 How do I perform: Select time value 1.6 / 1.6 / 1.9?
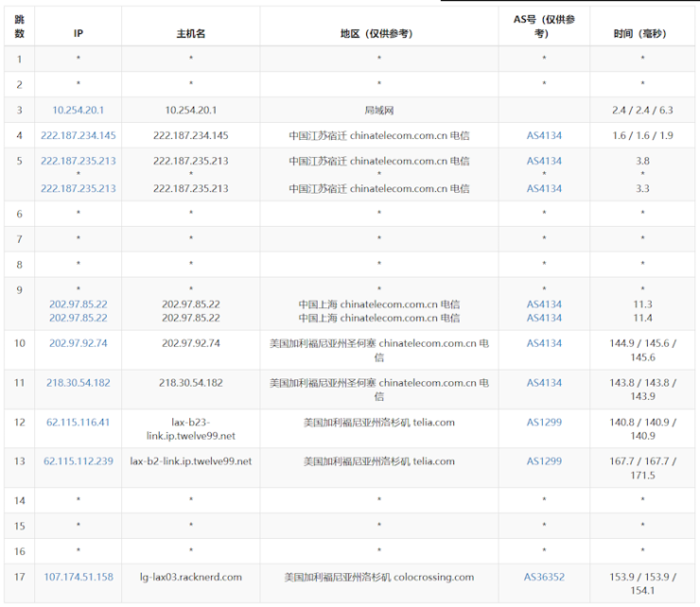click(642, 136)
